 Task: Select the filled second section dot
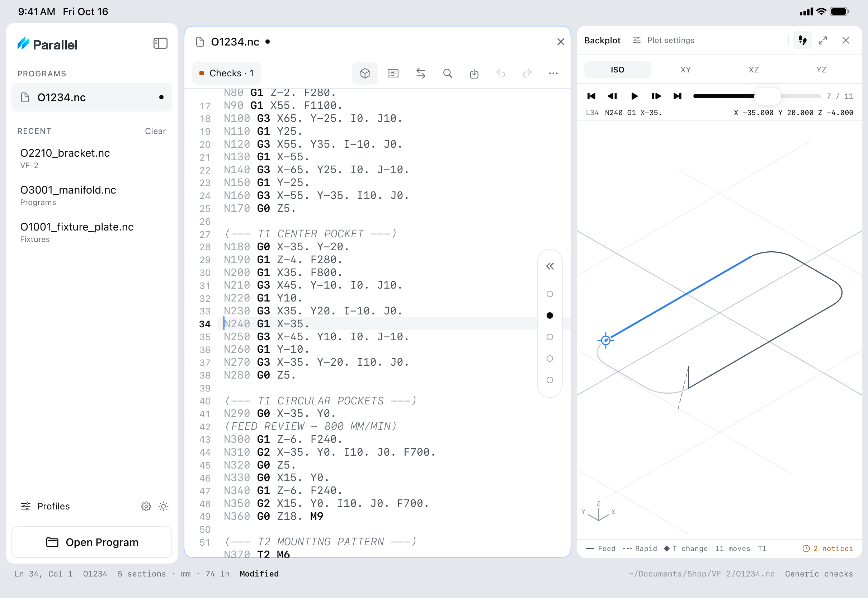[x=550, y=315]
